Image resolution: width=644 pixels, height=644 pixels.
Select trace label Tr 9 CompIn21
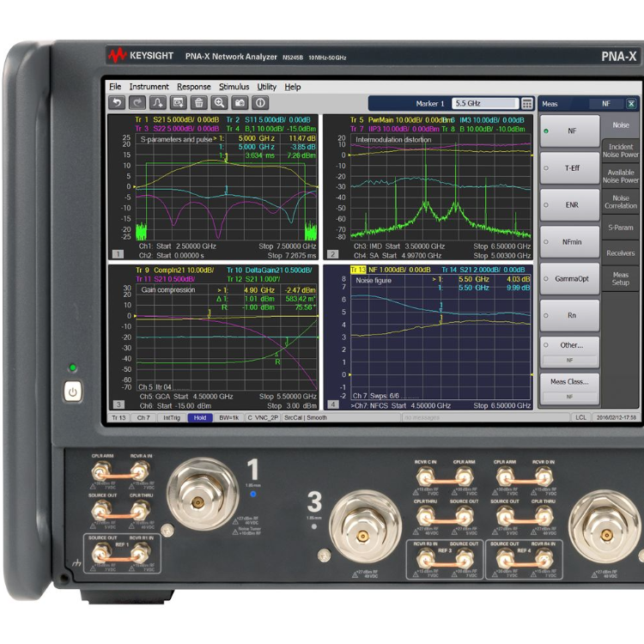(x=175, y=270)
